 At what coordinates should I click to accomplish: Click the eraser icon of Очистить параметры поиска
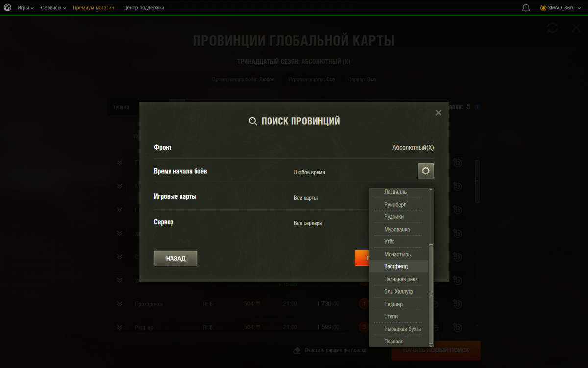pos(296,350)
